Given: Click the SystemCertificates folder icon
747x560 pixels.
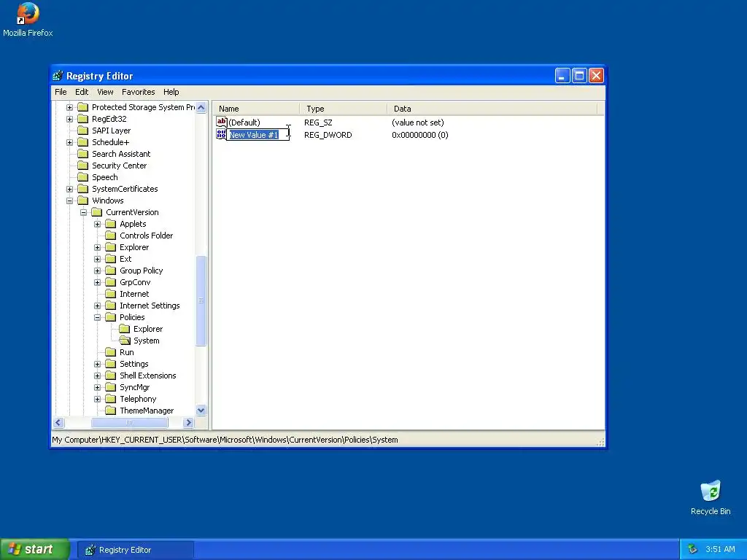Looking at the screenshot, I should coord(83,189).
